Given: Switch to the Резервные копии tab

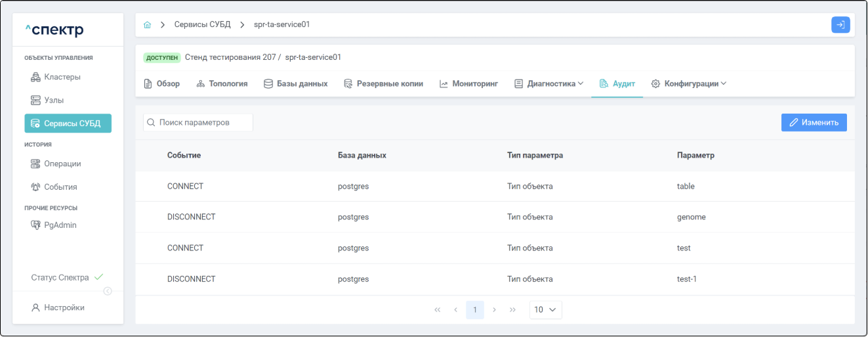Looking at the screenshot, I should coord(383,84).
